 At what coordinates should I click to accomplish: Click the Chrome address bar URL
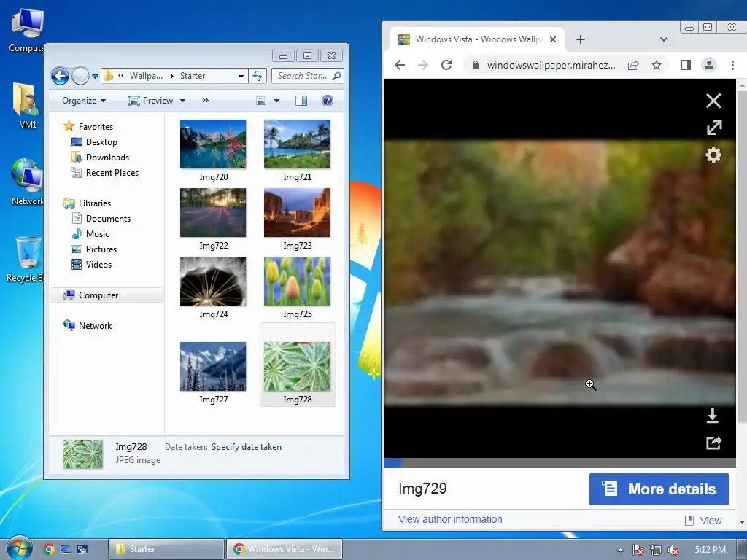551,65
